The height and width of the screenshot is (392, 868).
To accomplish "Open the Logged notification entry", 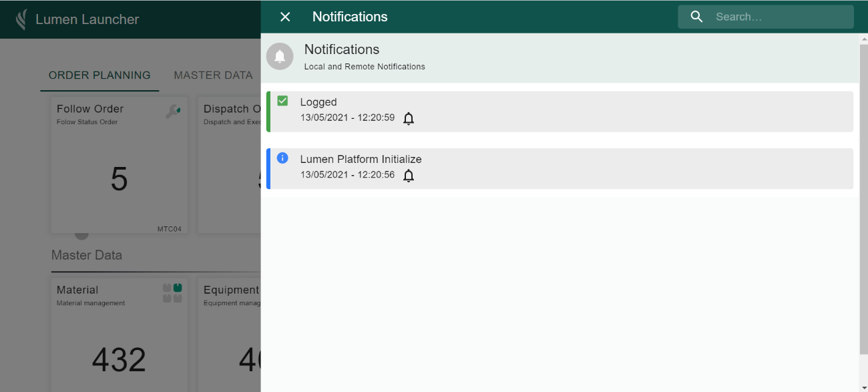I will tap(560, 112).
